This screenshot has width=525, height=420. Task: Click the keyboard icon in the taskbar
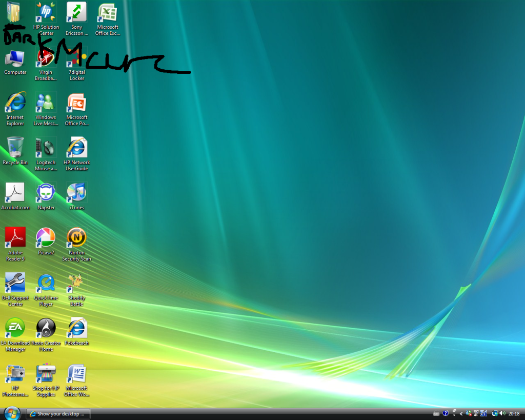(x=436, y=414)
